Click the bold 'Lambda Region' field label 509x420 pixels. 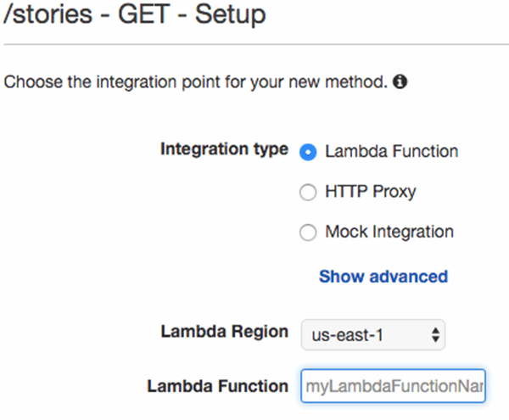coord(224,333)
